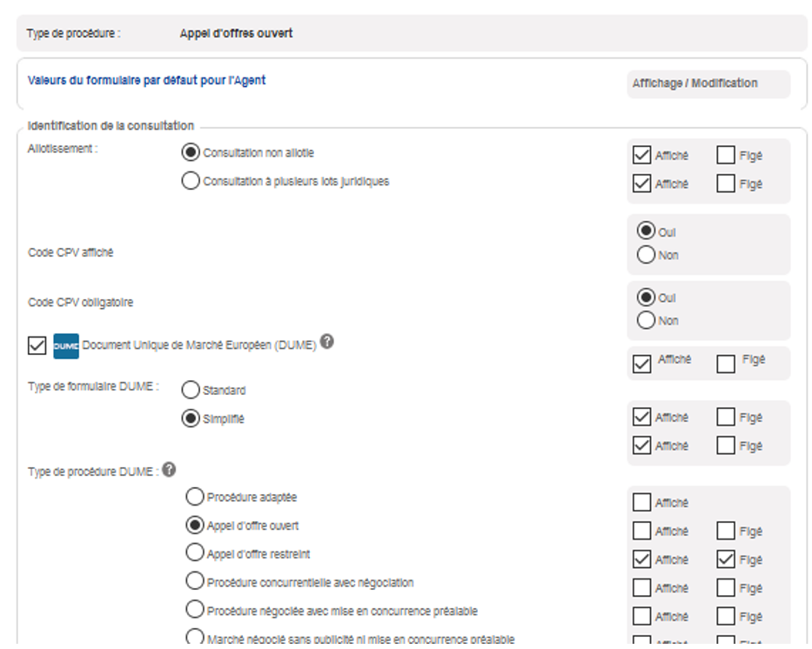Uncheck Figé for Appel d'offre restreint
This screenshot has width=812, height=649.
[x=726, y=559]
